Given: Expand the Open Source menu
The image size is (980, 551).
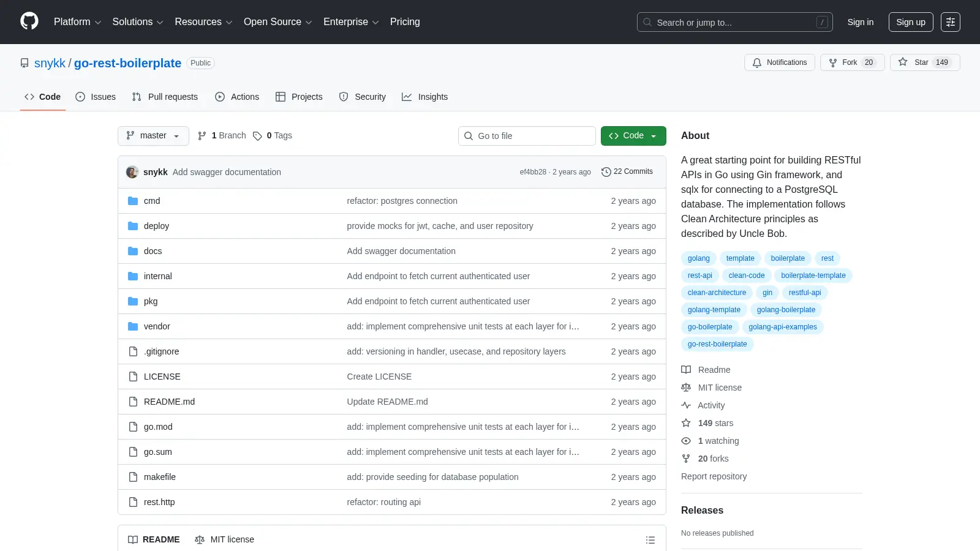Looking at the screenshot, I should [x=278, y=22].
